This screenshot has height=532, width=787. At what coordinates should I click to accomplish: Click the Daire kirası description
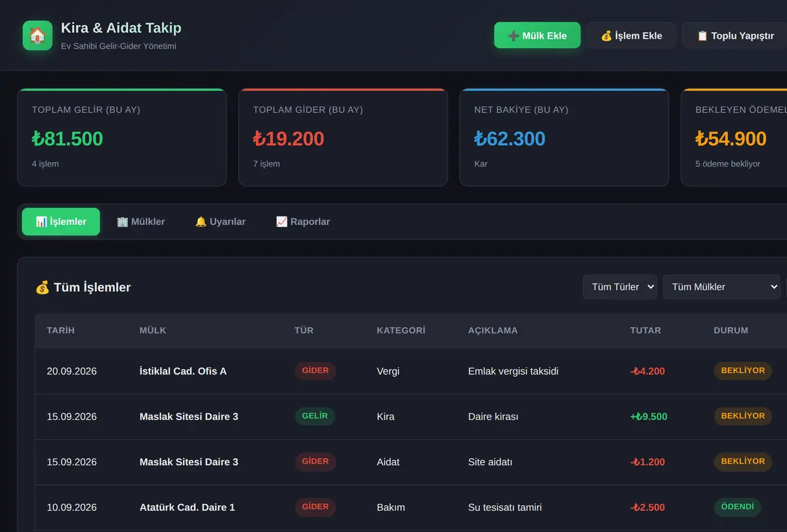tap(493, 417)
